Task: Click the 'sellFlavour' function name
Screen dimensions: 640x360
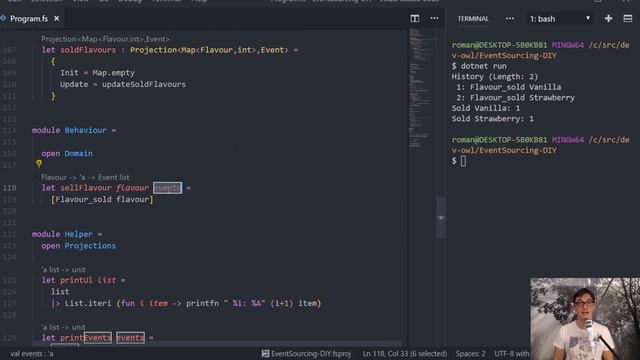Action: click(86, 188)
